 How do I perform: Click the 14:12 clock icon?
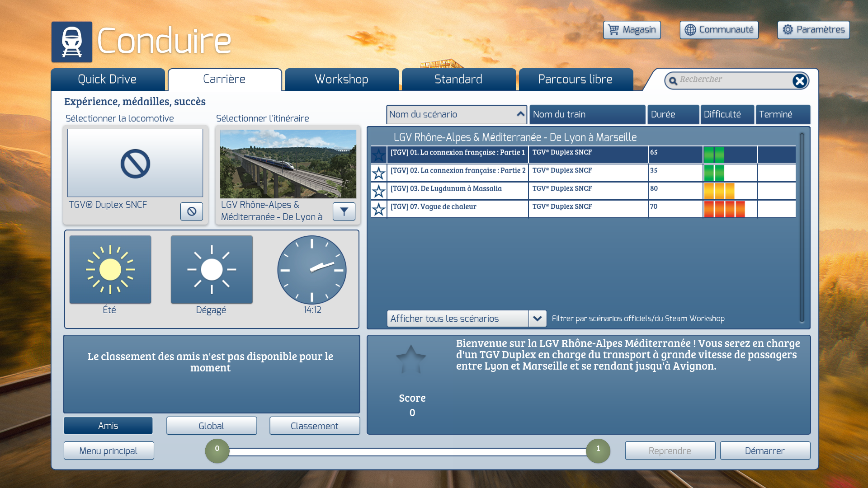(x=312, y=270)
